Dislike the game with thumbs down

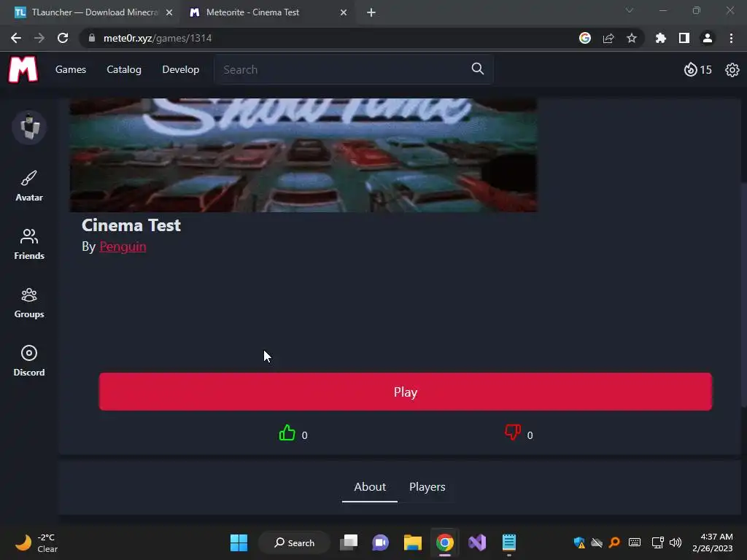[x=513, y=432]
